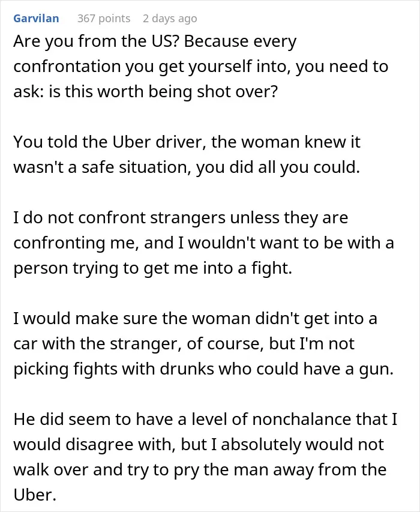Select the line 'picking fights with drunks'
The width and height of the screenshot is (420, 512).
pyautogui.click(x=203, y=369)
